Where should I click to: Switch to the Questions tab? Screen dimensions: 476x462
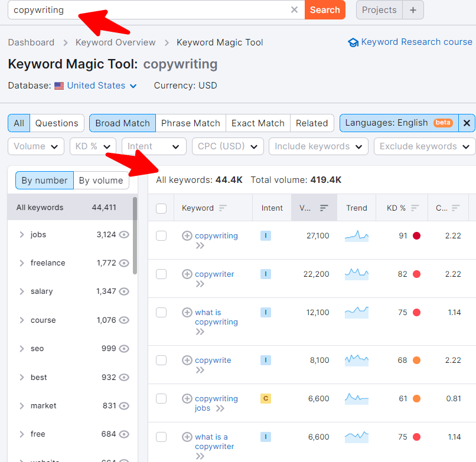[x=57, y=123]
